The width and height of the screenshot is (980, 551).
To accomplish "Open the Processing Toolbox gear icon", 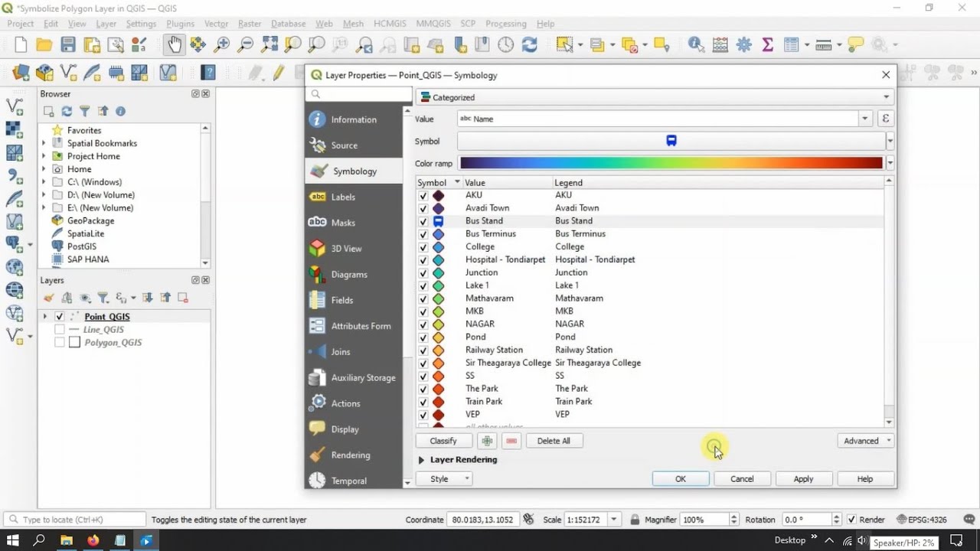I will [x=743, y=44].
